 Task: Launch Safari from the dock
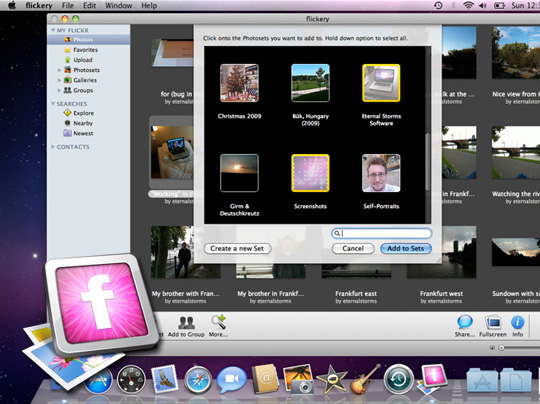coord(198,379)
